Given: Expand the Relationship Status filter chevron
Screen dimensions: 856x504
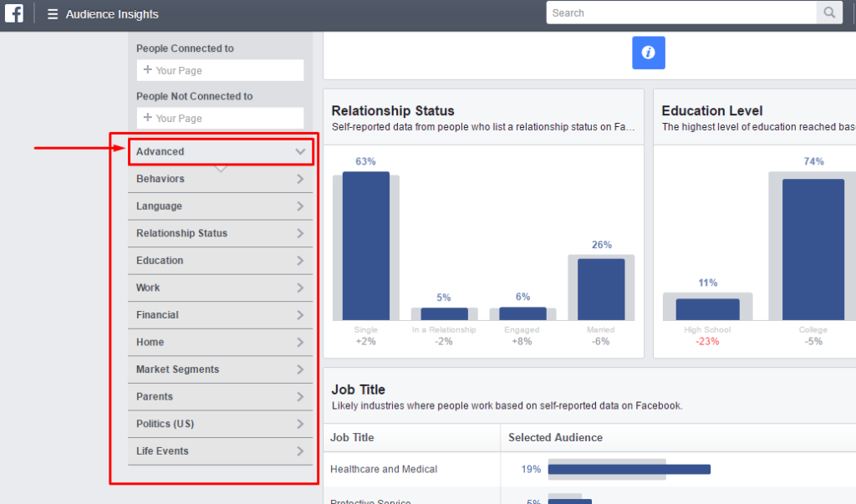Looking at the screenshot, I should 300,233.
